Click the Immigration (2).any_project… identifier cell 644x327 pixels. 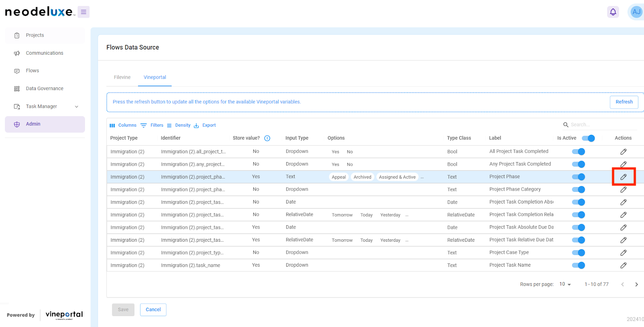(x=193, y=164)
